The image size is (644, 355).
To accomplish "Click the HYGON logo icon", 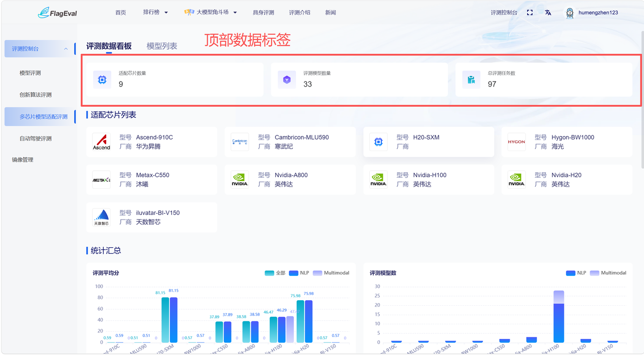I will point(517,142).
